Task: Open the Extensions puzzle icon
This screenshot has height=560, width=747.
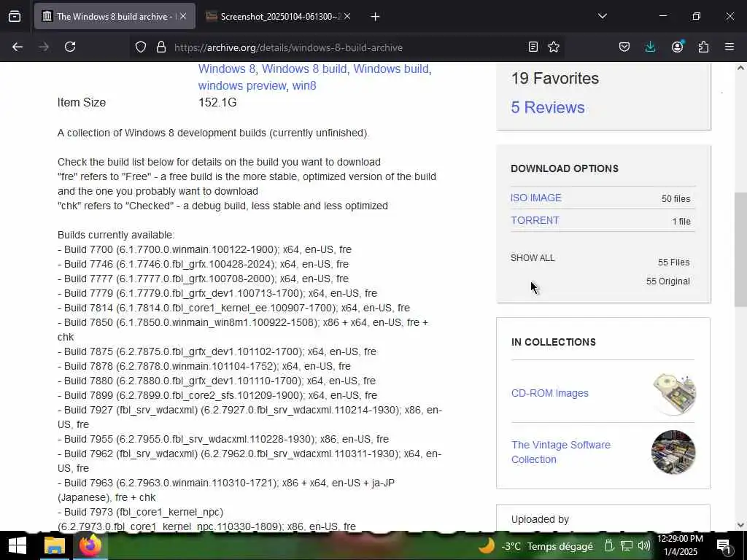Action: coord(703,47)
